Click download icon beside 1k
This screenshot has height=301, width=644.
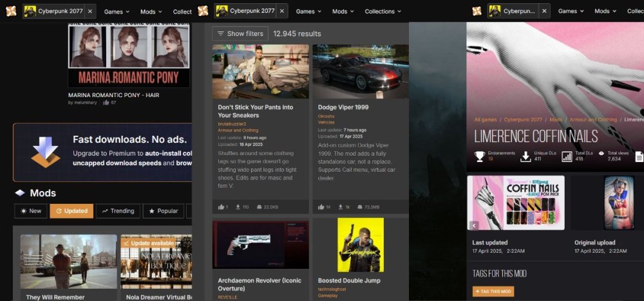coord(341,207)
